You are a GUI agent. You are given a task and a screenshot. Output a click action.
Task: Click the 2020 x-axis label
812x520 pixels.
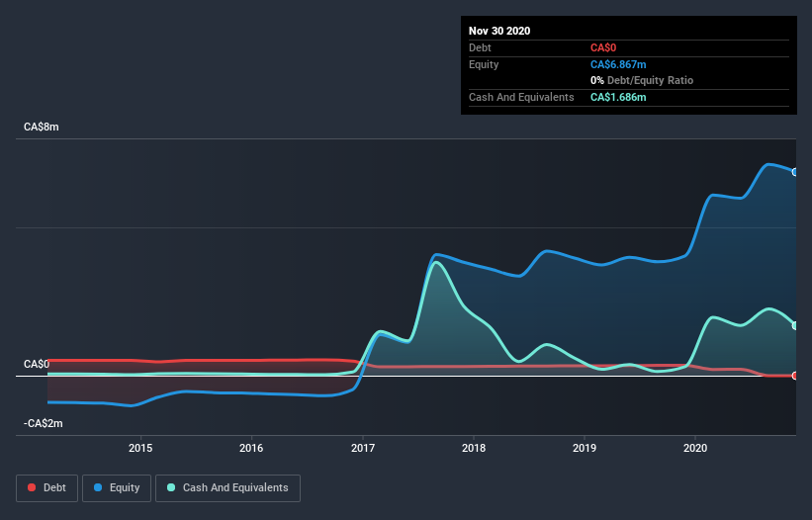click(x=695, y=448)
